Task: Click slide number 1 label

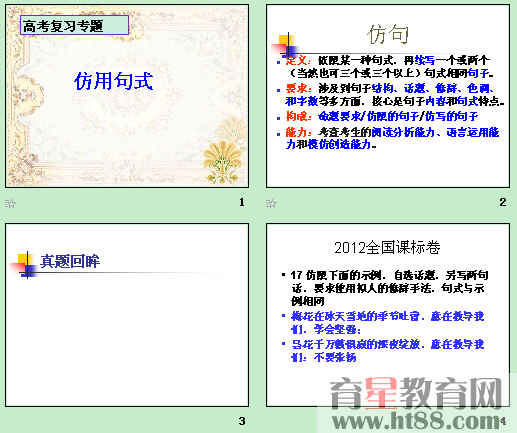Action: click(x=242, y=202)
